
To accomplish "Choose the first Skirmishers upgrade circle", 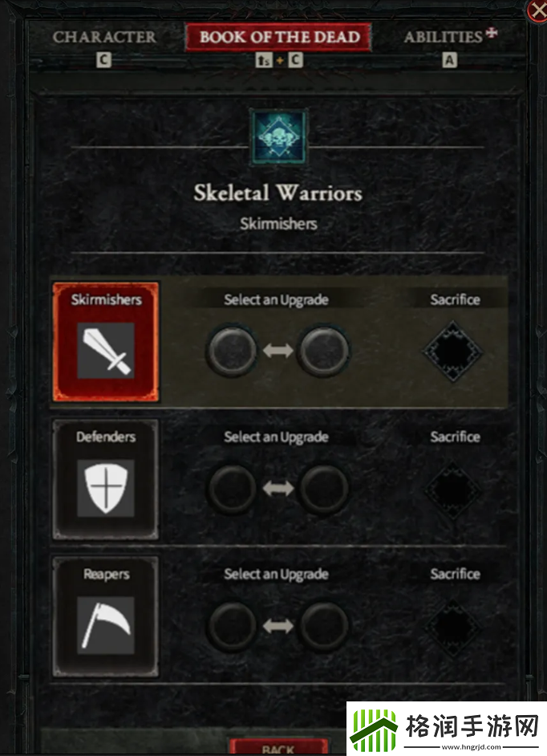I will coord(232,351).
